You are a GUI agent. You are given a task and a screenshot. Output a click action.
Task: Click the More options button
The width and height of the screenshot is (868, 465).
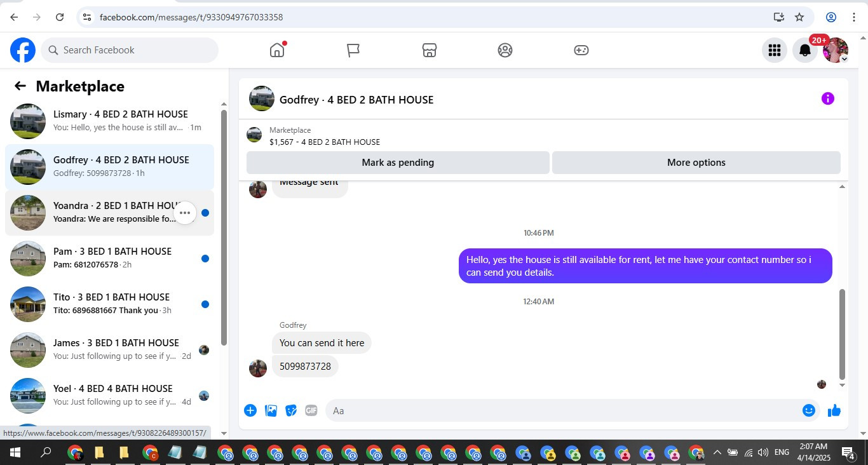[696, 163]
